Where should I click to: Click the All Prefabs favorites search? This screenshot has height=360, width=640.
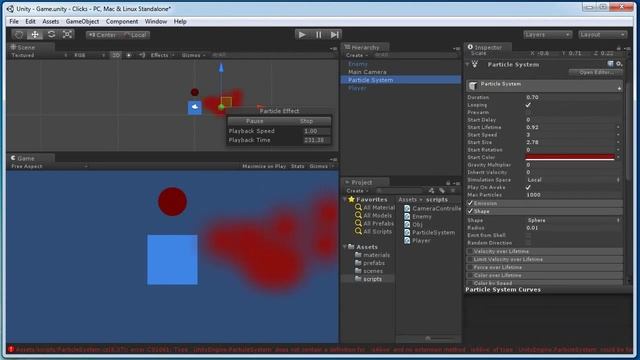click(375, 223)
